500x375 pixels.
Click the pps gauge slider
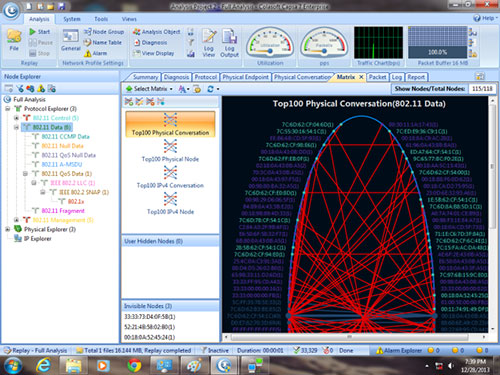(324, 51)
